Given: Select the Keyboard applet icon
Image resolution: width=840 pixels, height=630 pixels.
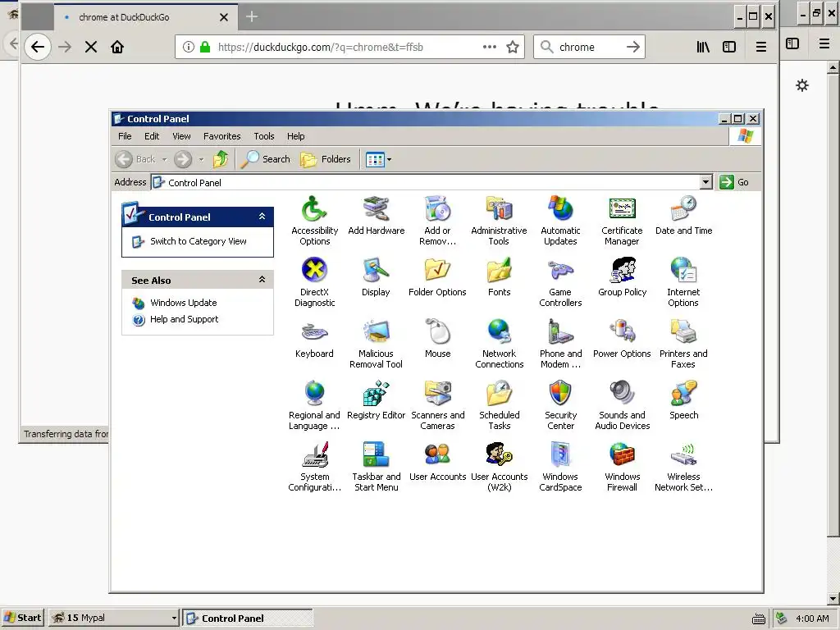Looking at the screenshot, I should tap(314, 338).
